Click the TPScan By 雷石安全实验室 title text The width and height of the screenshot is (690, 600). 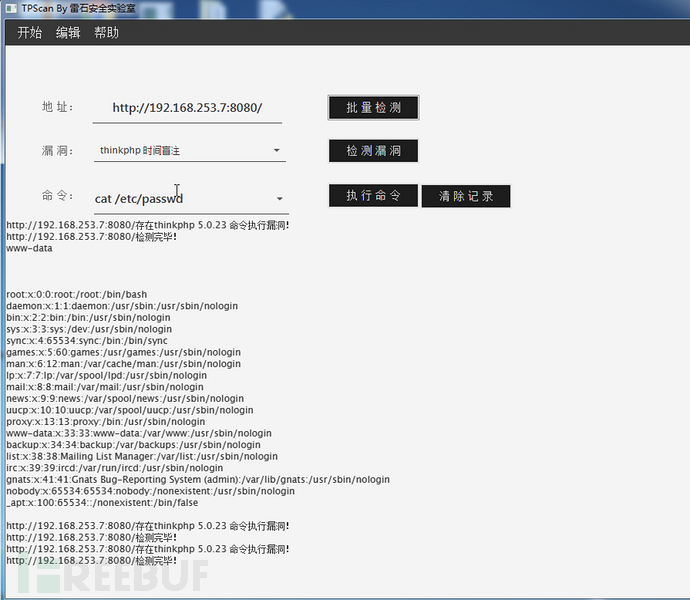78,8
